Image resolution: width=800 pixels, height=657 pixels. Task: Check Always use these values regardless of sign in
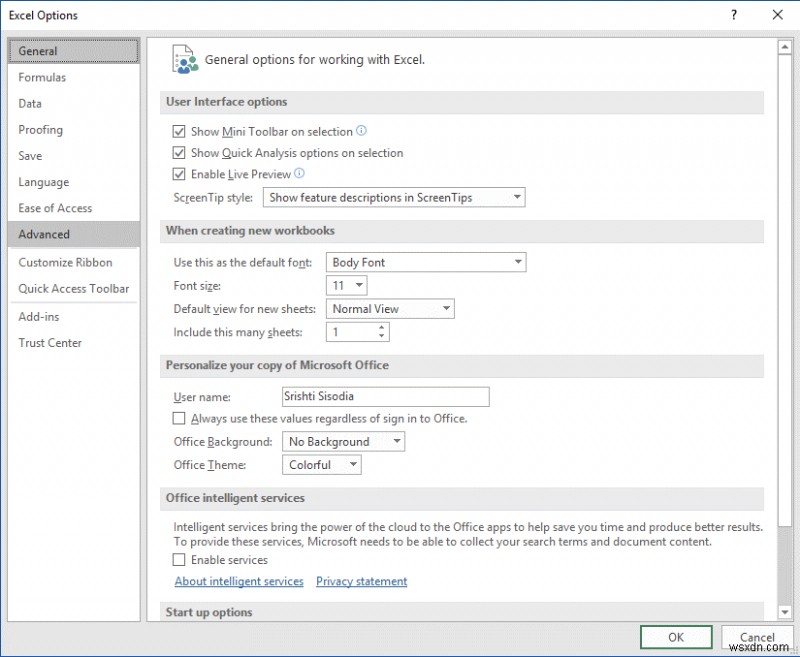(x=179, y=418)
